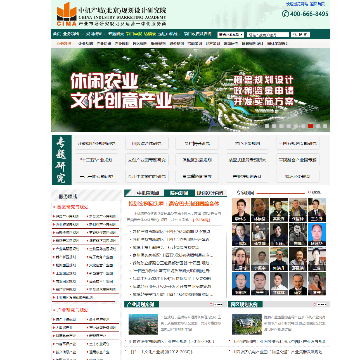Open the first red menu item in sub-navigation
This screenshot has height=360, width=360.
click(64, 43)
